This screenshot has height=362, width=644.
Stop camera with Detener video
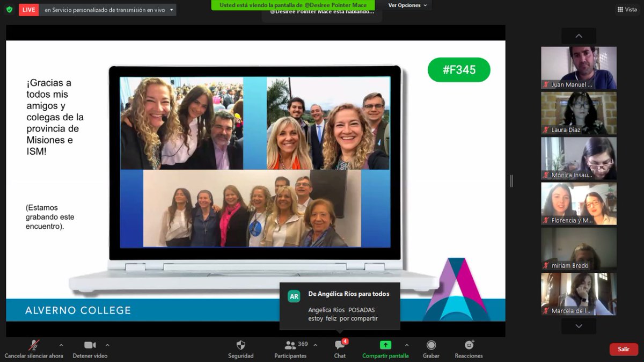point(90,349)
